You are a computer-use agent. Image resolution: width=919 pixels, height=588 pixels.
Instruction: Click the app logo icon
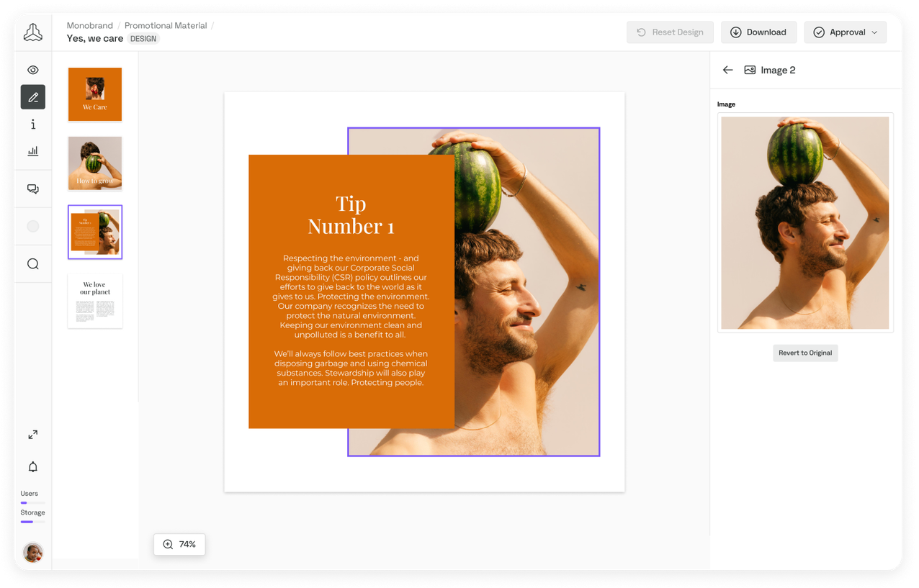point(33,32)
